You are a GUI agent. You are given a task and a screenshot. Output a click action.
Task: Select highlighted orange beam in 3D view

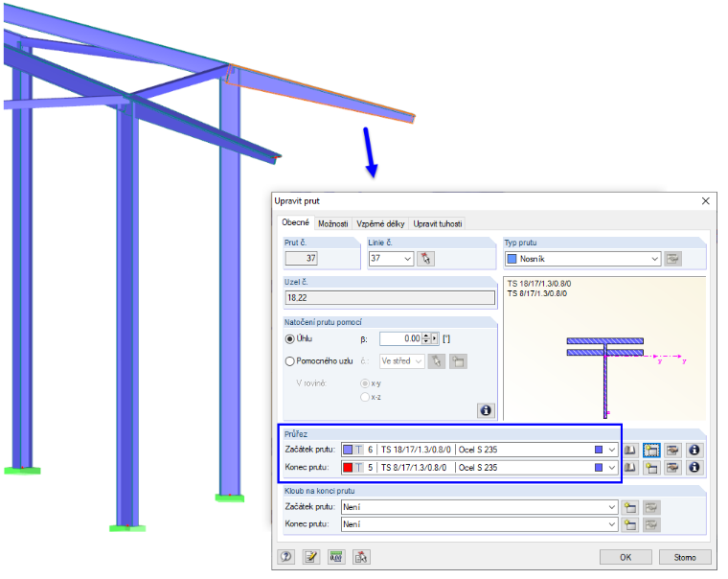[x=320, y=93]
